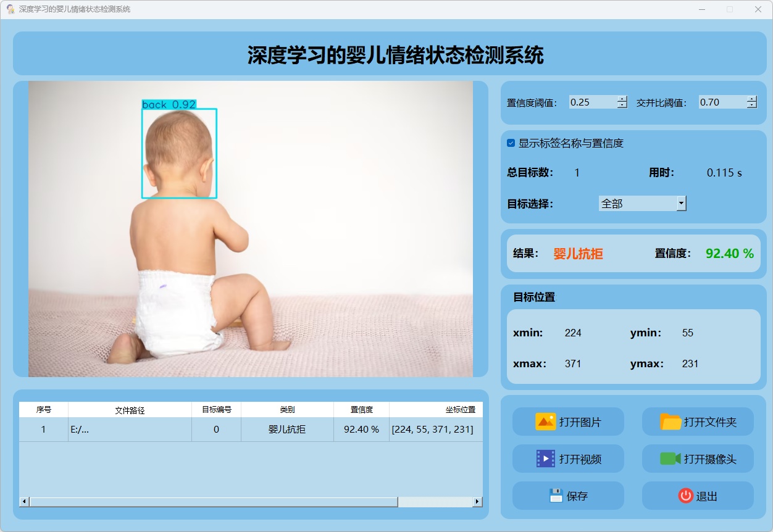773x532 pixels.
Task: Open video via 打开视频 label
Action: (580, 459)
